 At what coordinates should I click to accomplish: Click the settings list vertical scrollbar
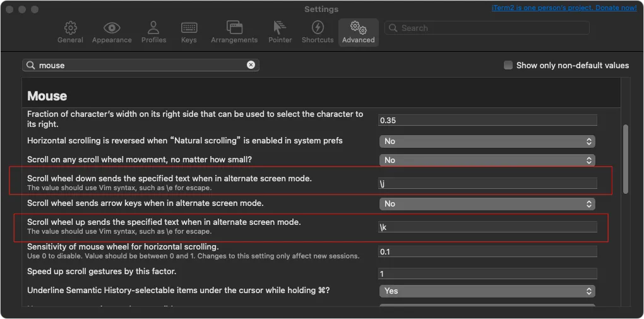pos(626,158)
